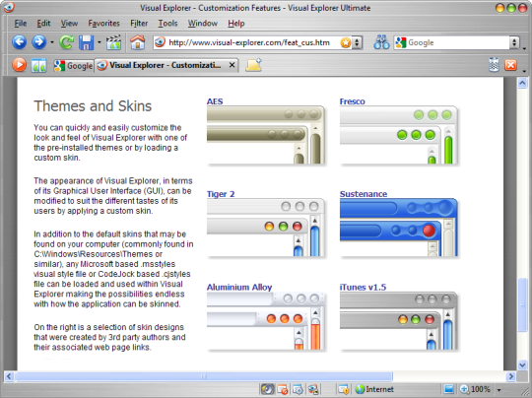Click the orange play button on the tab bar
Viewport: 532px width, 398px height.
(19, 65)
